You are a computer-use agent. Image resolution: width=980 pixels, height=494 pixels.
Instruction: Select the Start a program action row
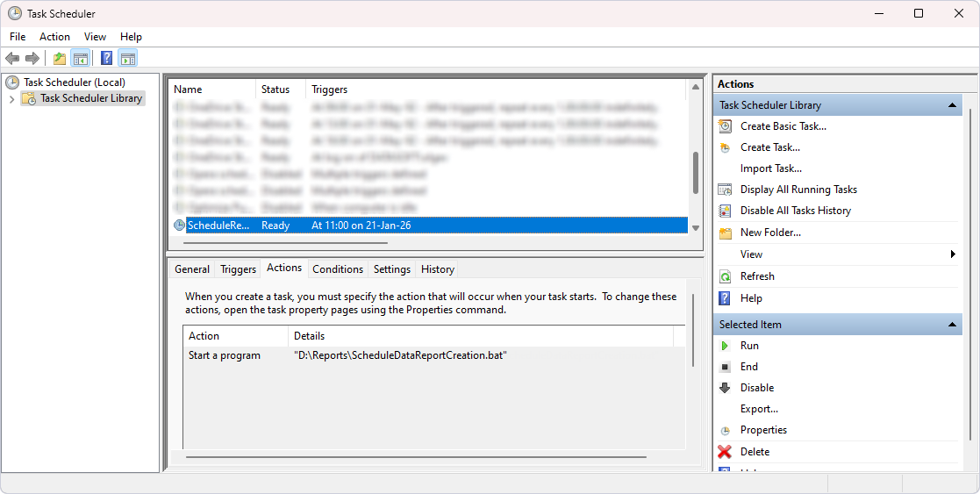click(433, 355)
